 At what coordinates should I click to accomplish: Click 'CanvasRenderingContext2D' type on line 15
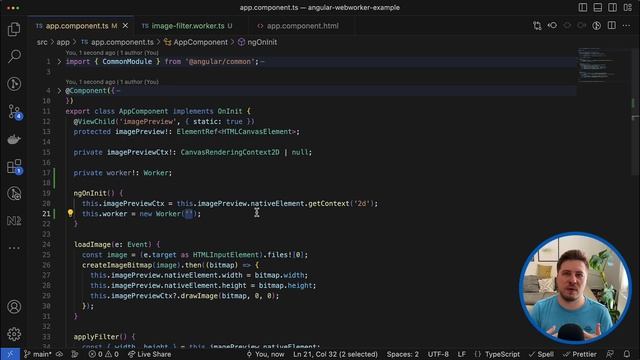230,152
